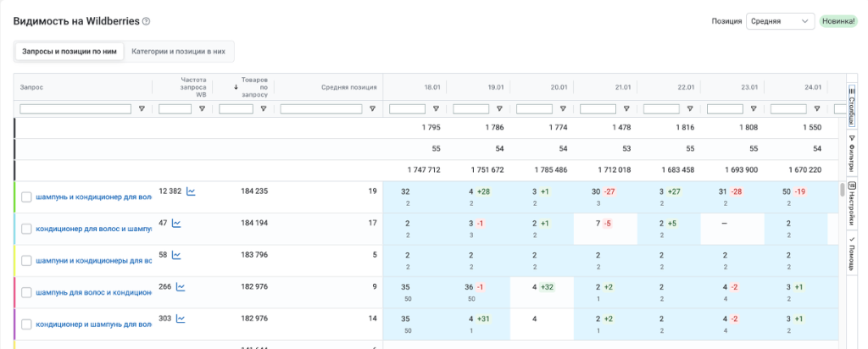
Task: Tick checkbox for шампунь и кондиционер для волос row
Action: [x=26, y=197]
